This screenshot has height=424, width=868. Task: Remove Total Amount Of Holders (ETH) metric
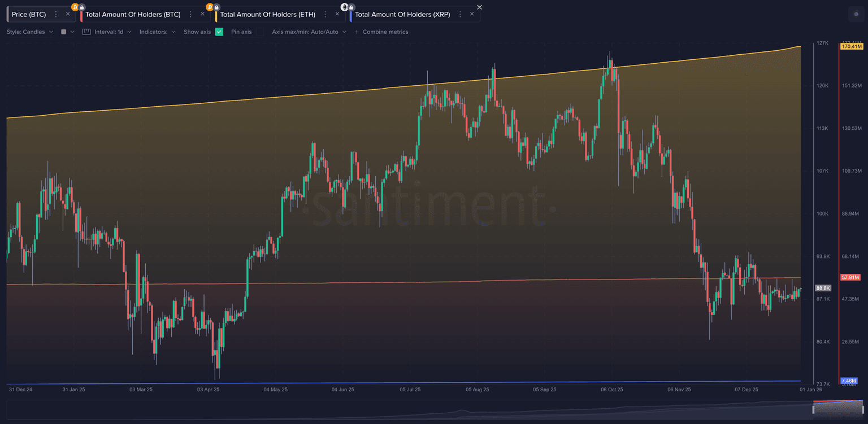(x=337, y=14)
